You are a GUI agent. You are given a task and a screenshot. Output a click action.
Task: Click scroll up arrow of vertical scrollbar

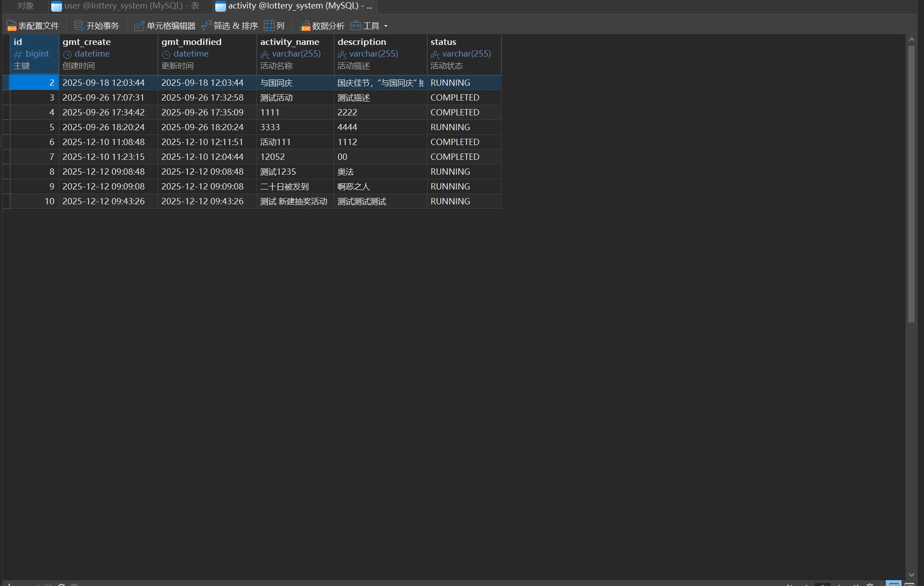click(x=911, y=40)
